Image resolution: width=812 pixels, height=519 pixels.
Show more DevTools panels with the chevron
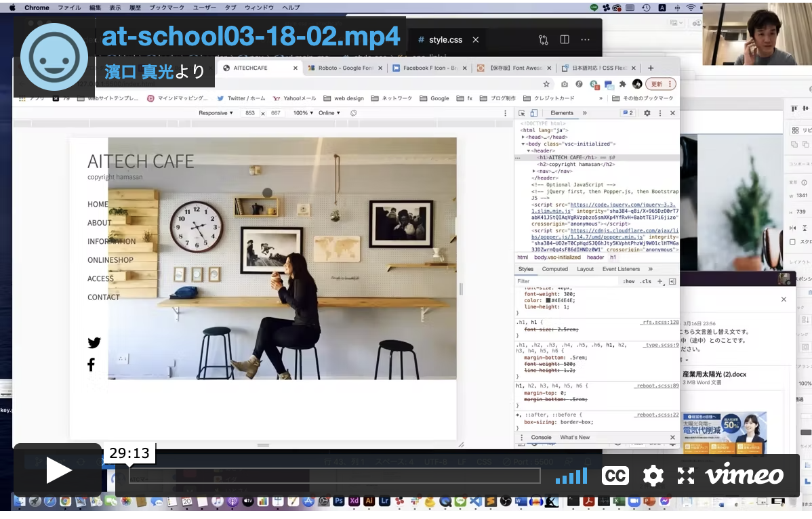585,112
